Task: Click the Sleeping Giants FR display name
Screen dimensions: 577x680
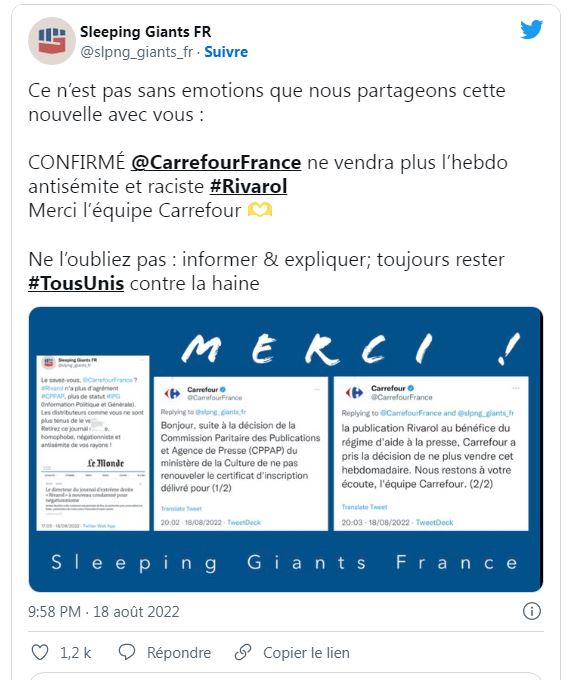Action: point(145,32)
